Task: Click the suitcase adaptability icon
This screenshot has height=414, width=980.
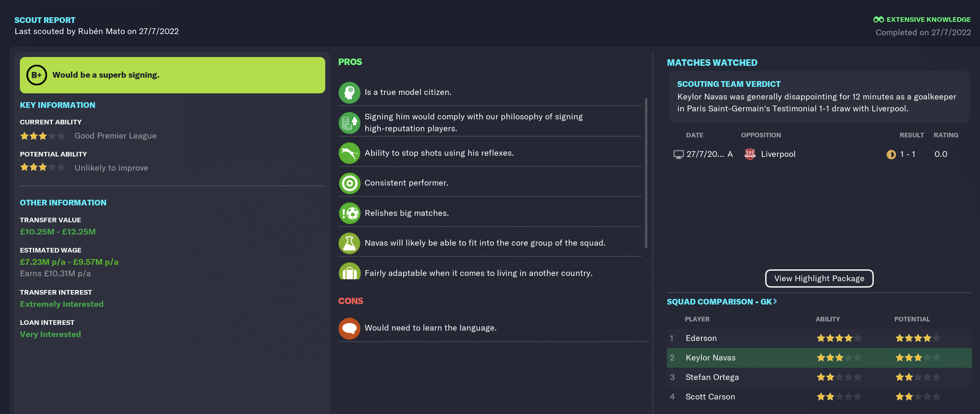Action: point(349,271)
